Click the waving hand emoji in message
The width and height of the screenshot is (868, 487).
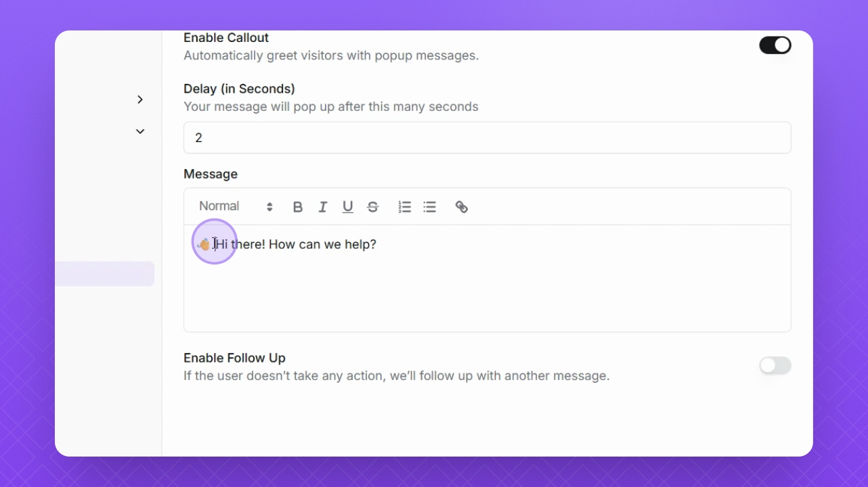(204, 244)
